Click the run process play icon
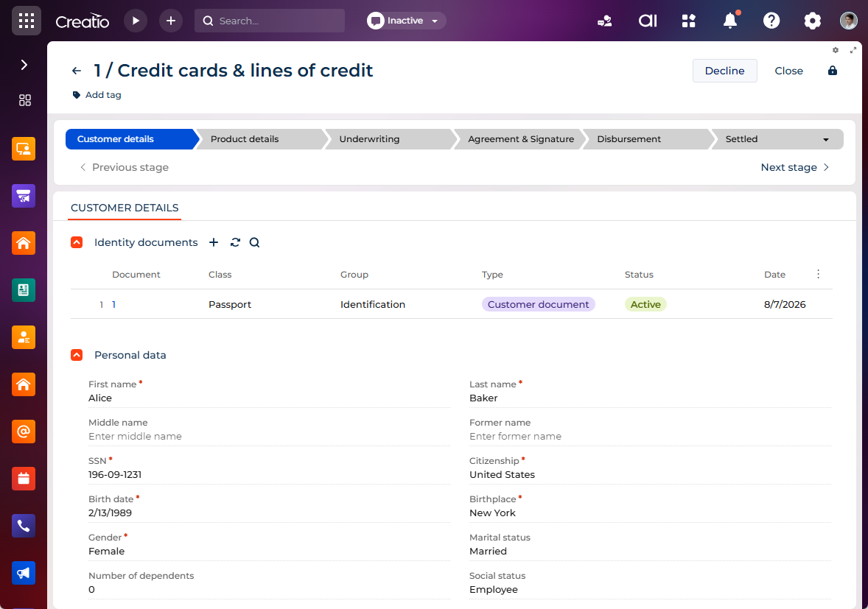The width and height of the screenshot is (868, 609). point(136,21)
